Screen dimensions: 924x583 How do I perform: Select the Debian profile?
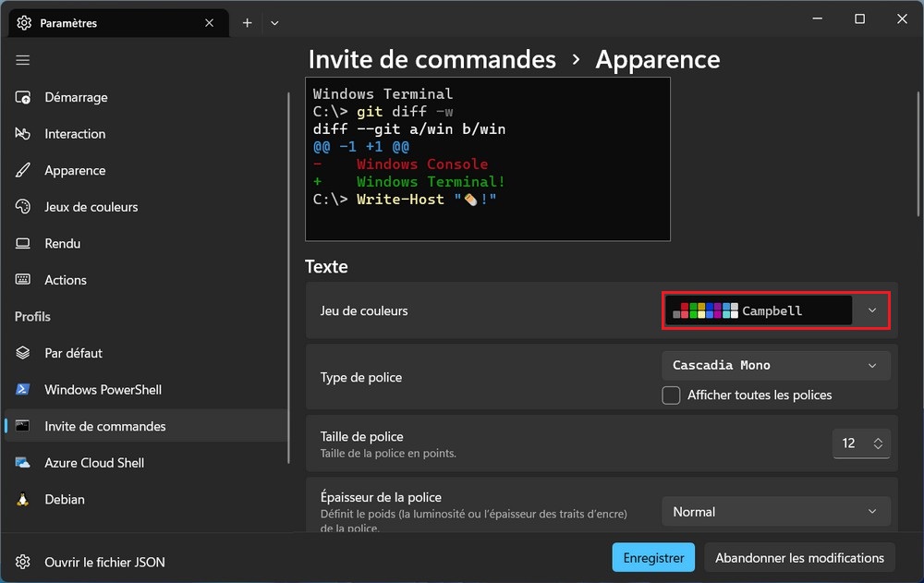click(65, 499)
